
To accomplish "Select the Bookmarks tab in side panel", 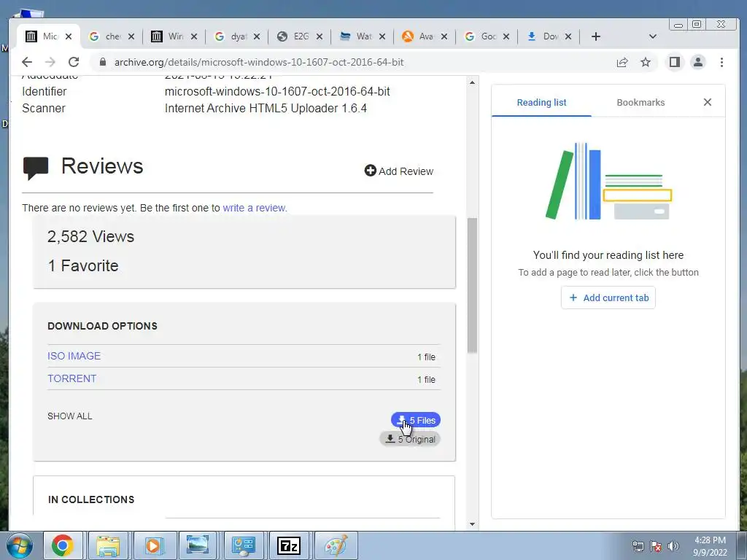I will 640,102.
